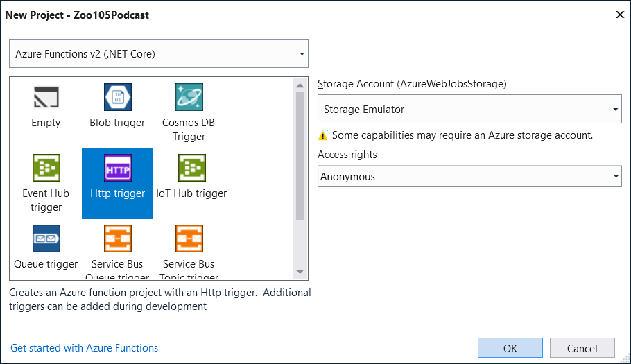This screenshot has width=631, height=364.
Task: Open the Access rights dropdown
Action: (469, 176)
